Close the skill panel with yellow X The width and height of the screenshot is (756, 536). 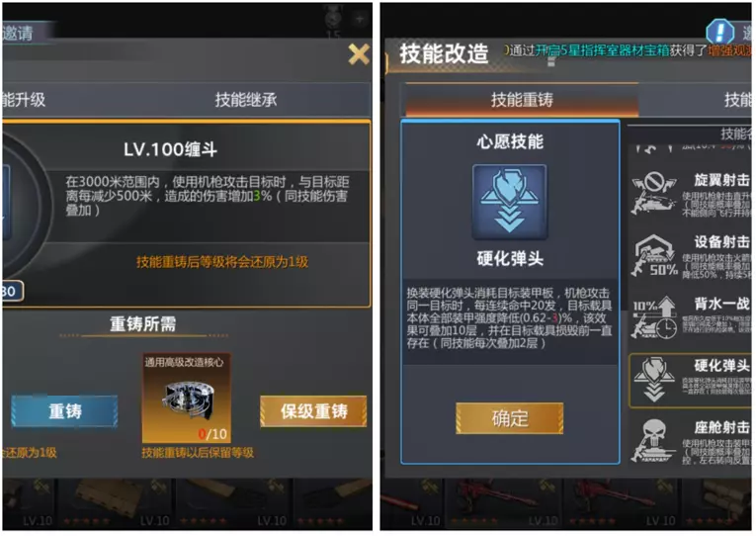point(359,54)
